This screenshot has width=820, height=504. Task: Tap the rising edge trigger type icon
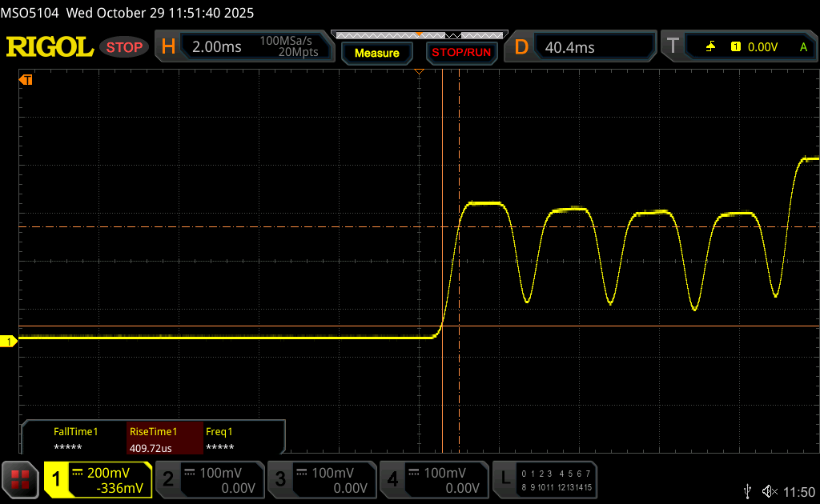click(x=710, y=47)
